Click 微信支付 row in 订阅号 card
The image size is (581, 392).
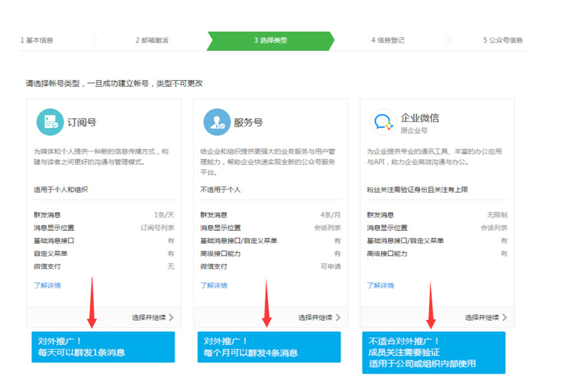pos(104,266)
